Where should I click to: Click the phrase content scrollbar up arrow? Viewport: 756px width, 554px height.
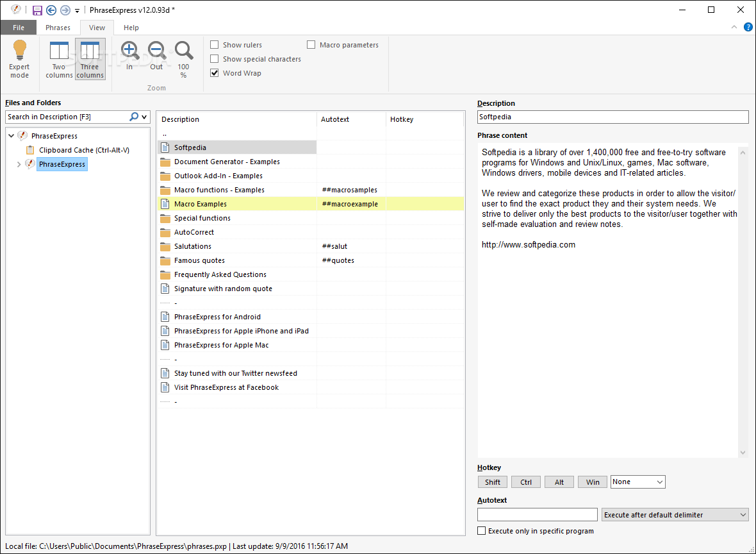pyautogui.click(x=743, y=153)
